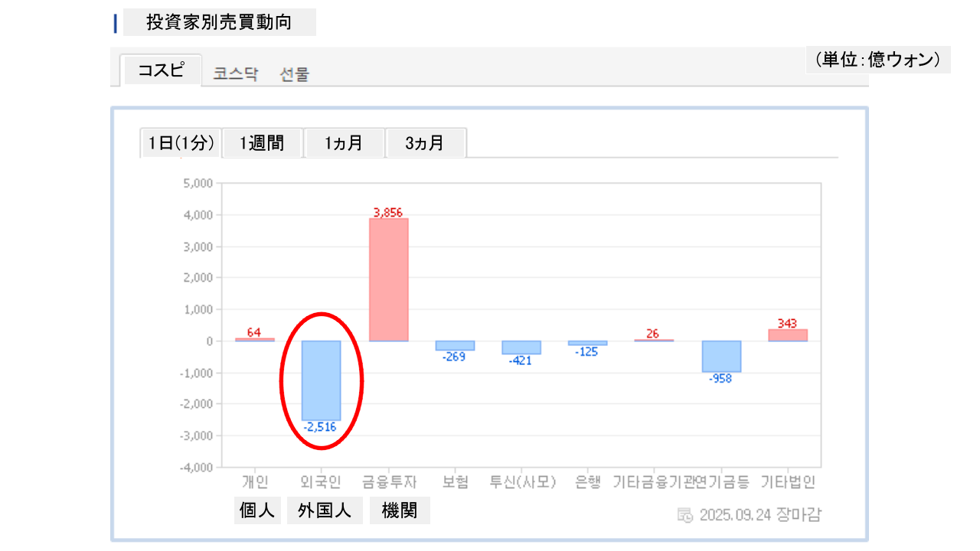This screenshot has width=980, height=551.
Task: Click the 機関 label box
Action: click(x=400, y=510)
